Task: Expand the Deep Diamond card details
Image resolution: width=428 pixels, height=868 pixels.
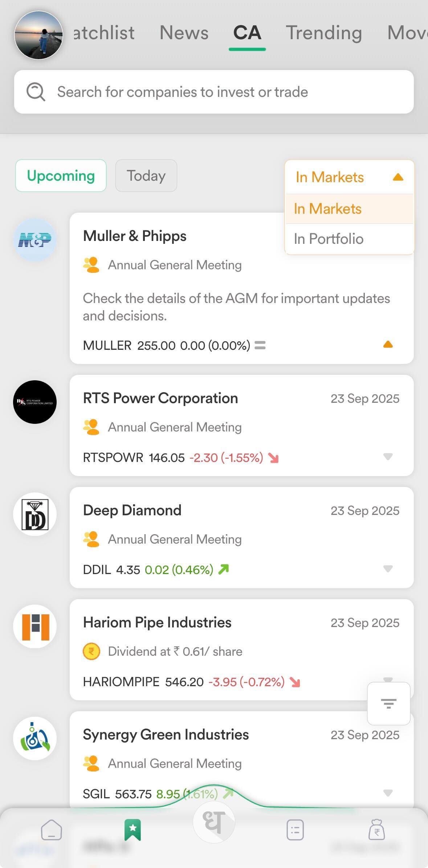Action: (x=388, y=569)
